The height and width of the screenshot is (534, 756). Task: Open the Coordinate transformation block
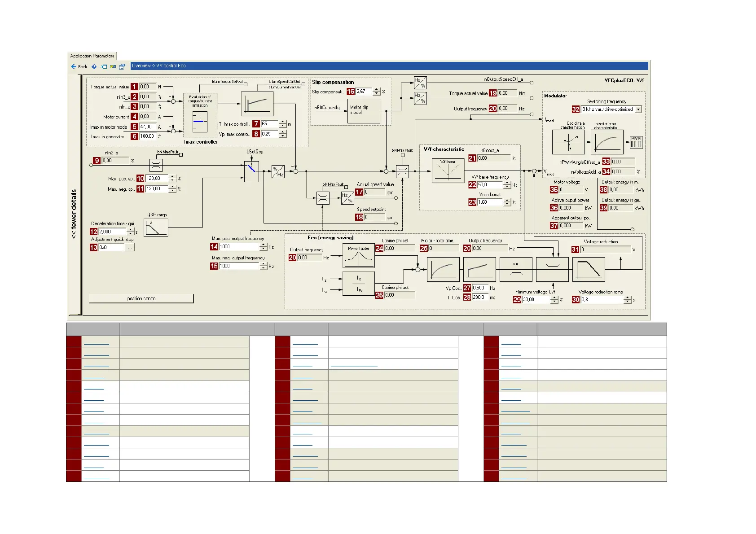(568, 142)
